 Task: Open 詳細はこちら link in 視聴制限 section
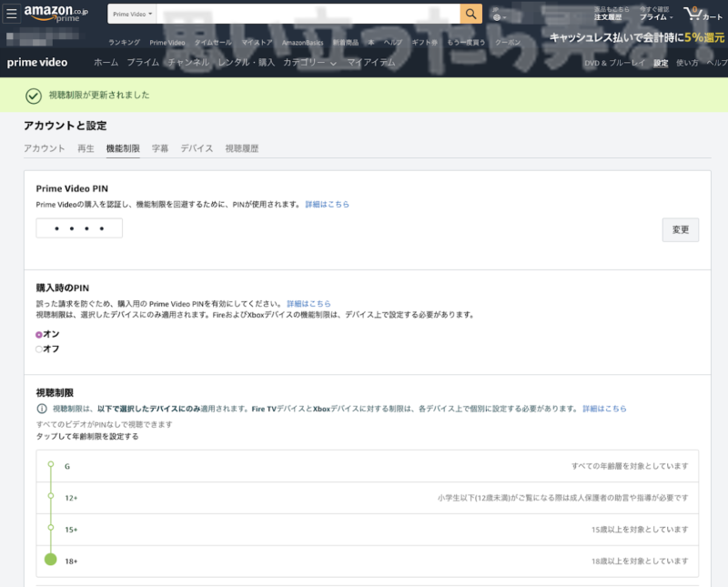pos(604,409)
